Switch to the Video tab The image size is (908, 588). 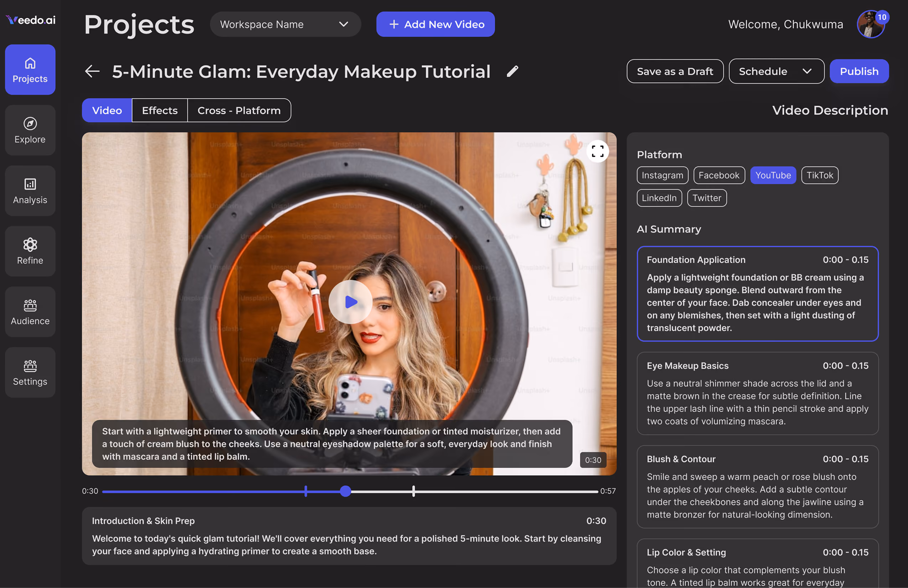(x=107, y=110)
